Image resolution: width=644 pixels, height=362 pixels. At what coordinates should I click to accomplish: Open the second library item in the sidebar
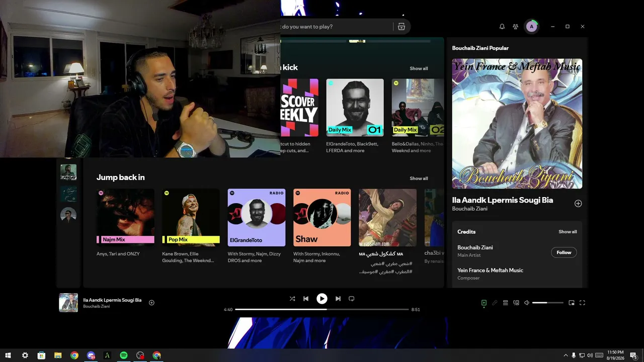coord(68,194)
